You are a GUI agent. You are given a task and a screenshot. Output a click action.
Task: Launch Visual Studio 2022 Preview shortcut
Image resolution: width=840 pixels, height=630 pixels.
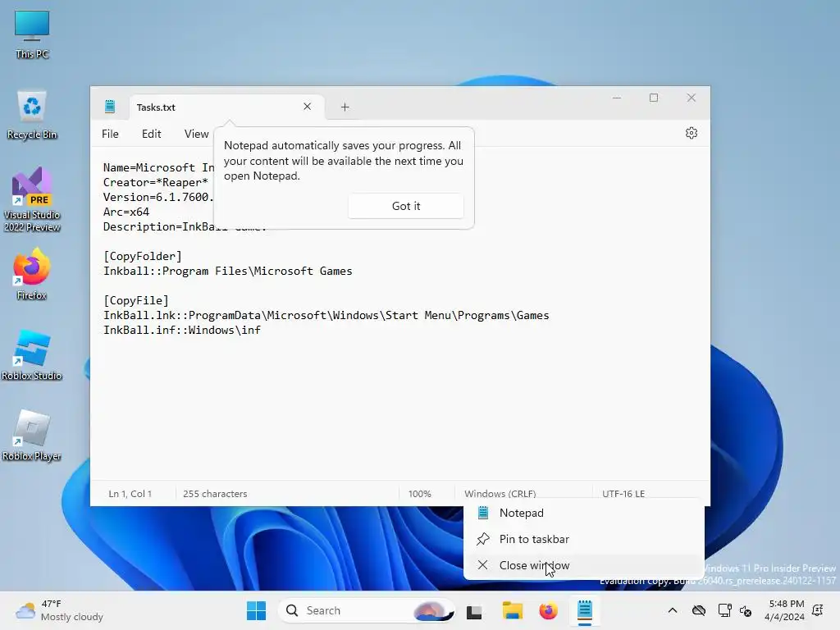(x=32, y=200)
